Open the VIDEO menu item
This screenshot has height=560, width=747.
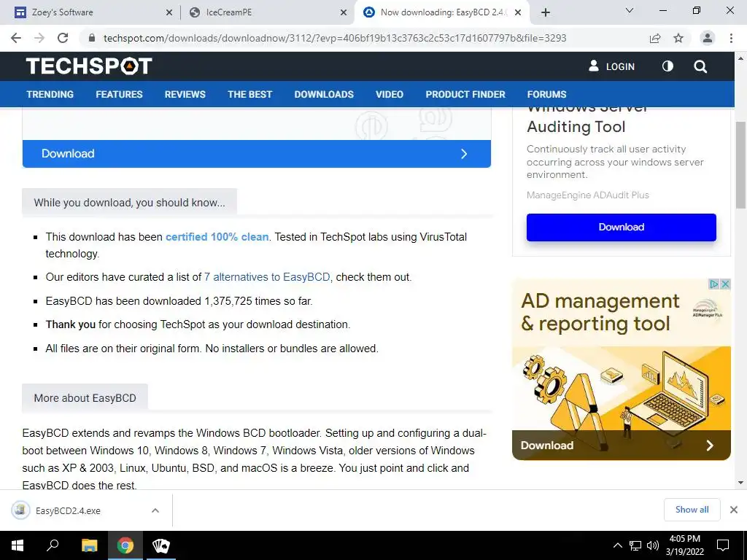pos(390,94)
